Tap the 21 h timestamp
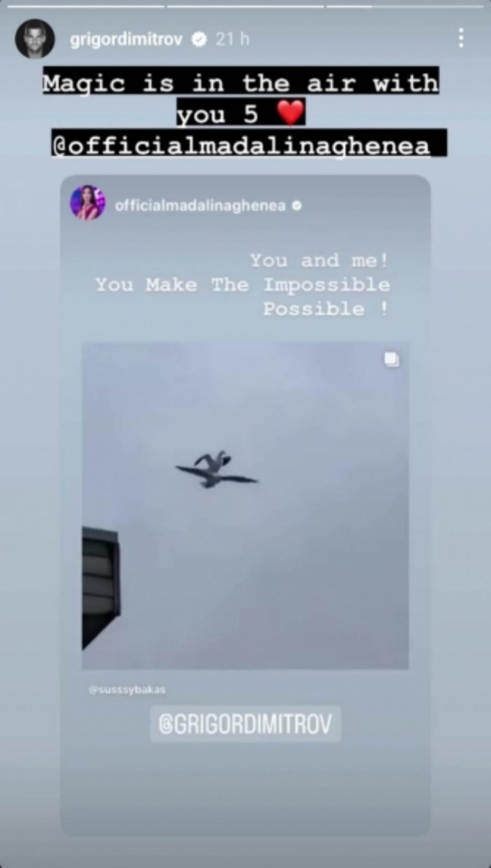Viewport: 491px width, 868px height. 233,39
